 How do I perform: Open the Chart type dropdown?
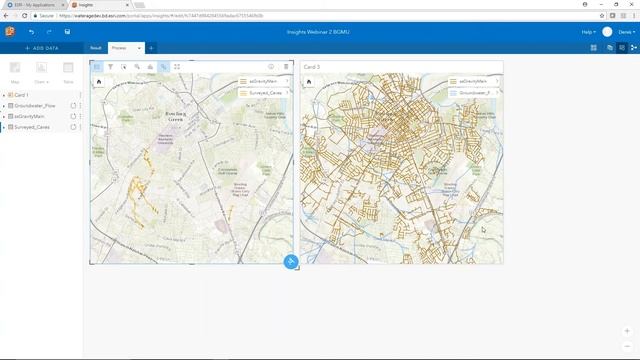point(41,73)
